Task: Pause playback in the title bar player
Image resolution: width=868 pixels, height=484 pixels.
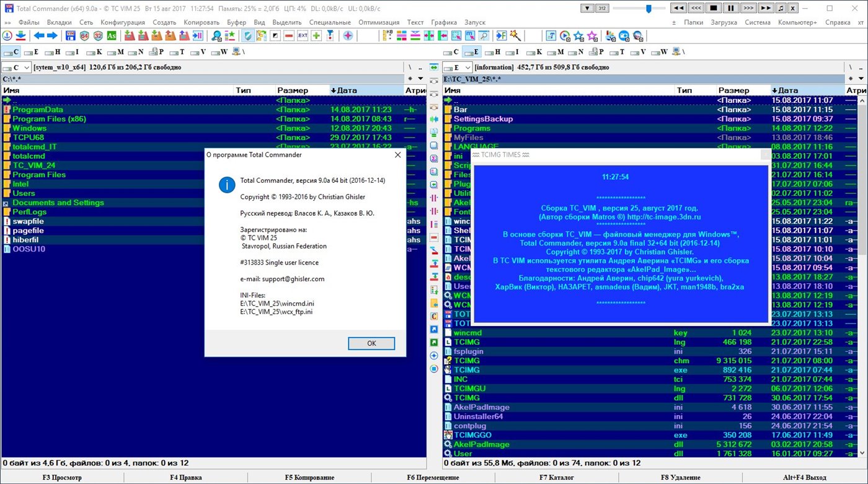Action: click(x=731, y=8)
